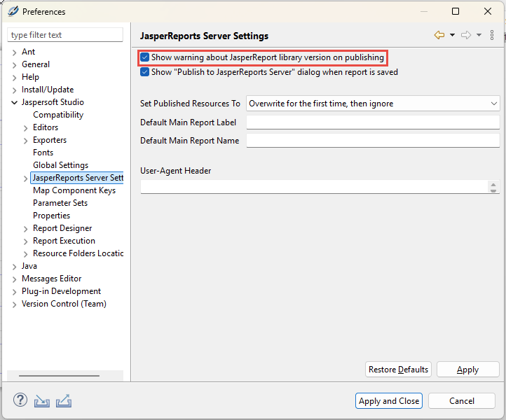Click Apply and Close button
This screenshot has height=420, width=506.
(389, 401)
